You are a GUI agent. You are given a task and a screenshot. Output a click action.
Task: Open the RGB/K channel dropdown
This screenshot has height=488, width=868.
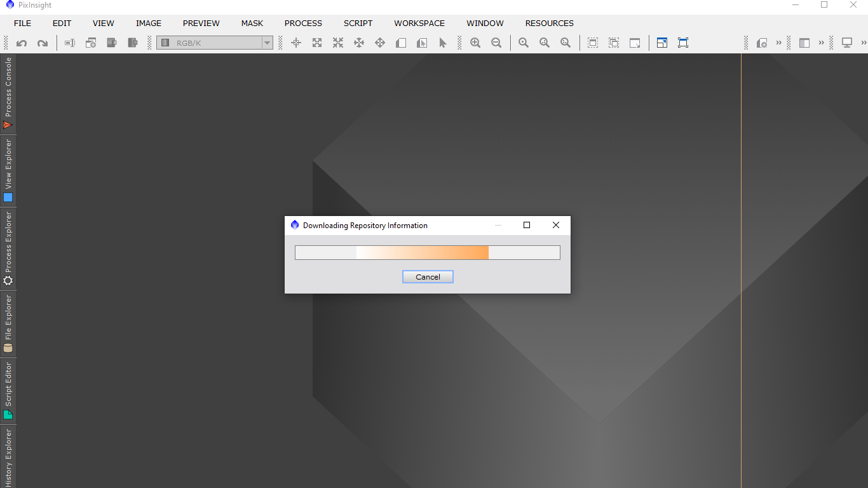click(215, 43)
